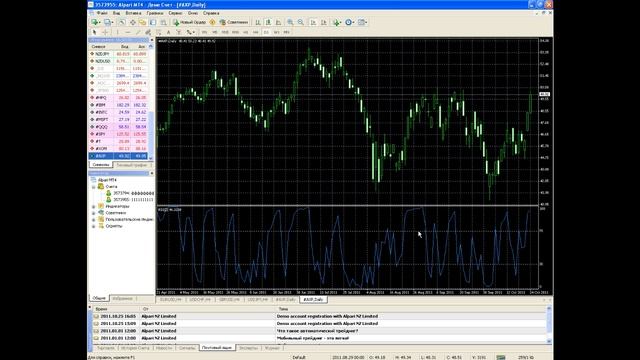Toggle Auto Scroll on the chart
The width and height of the screenshot is (640, 360).
pos(313,22)
